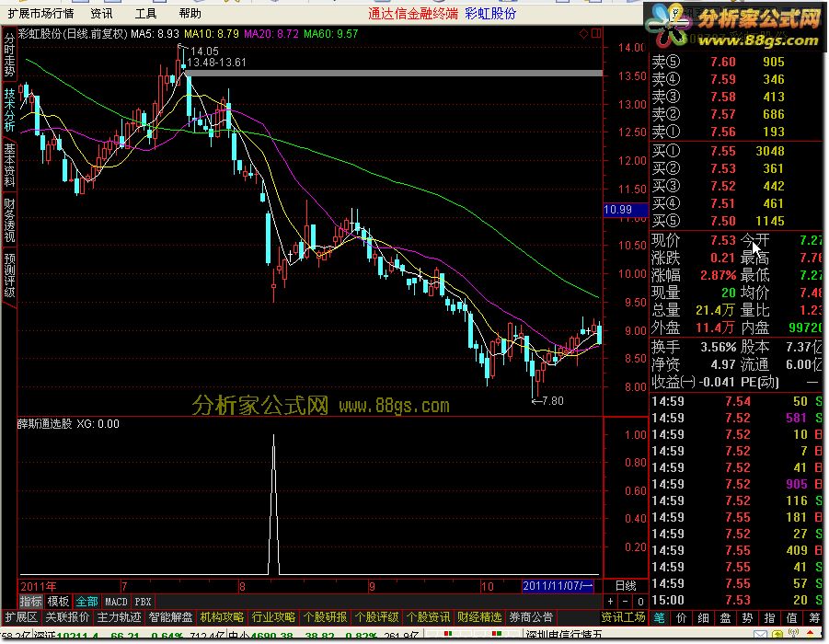Open 个股资讯 link

(x=428, y=617)
